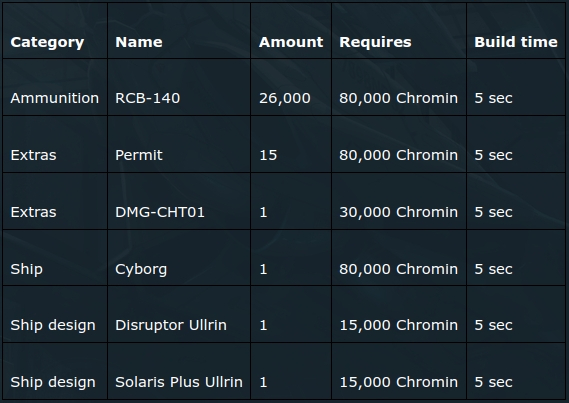Click the Ammunition category cell

click(x=54, y=98)
